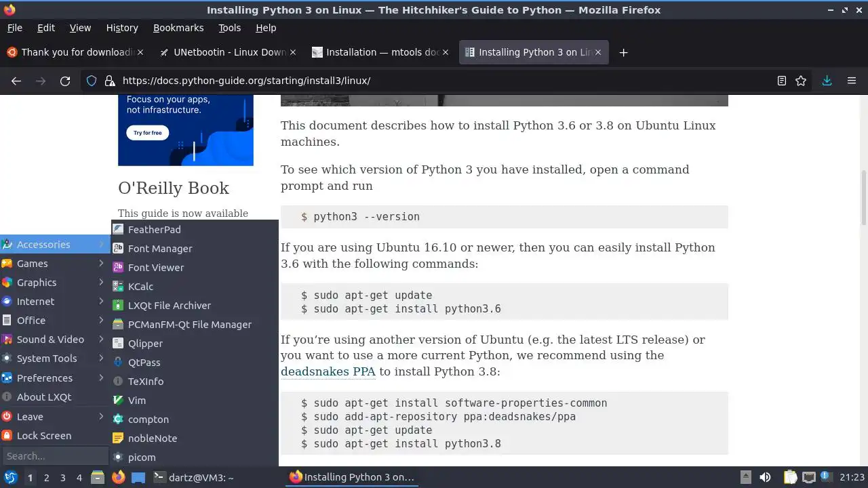This screenshot has height=488, width=868.
Task: Expand the Office menu category
Action: pos(55,320)
